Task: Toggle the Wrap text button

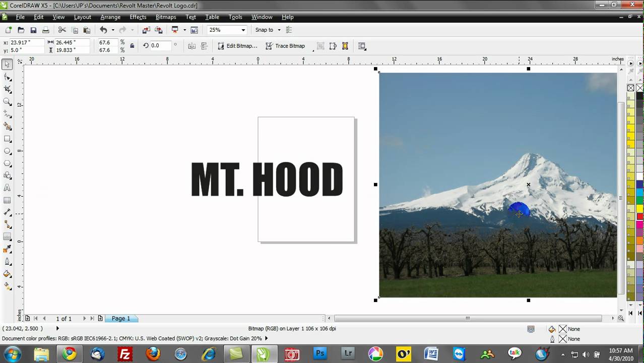Action: coord(362,46)
